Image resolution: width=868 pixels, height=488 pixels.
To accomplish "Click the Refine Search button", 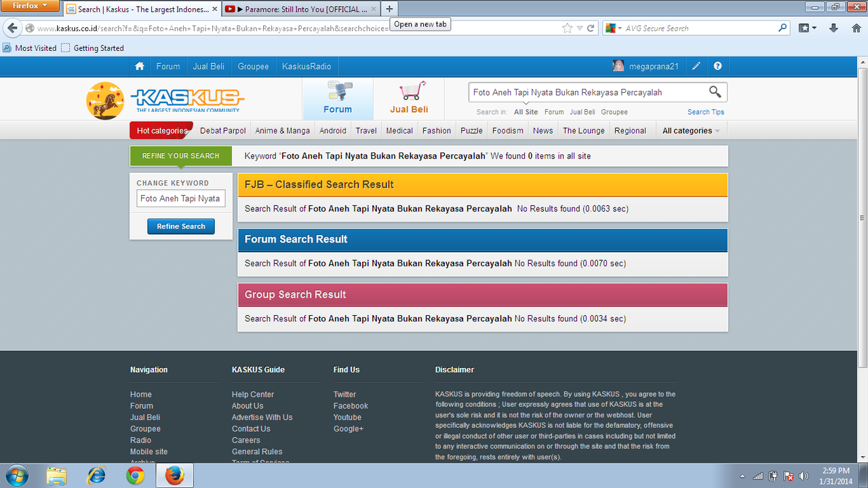I will pos(181,226).
